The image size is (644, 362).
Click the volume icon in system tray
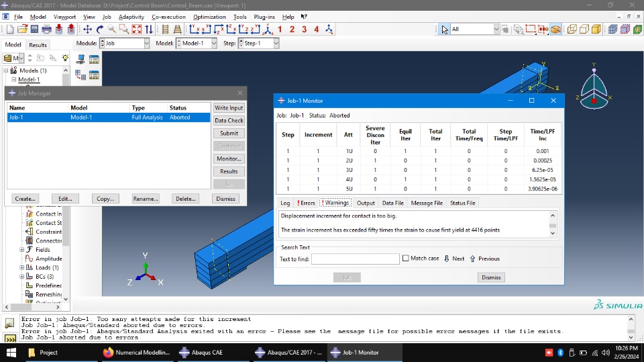[x=606, y=353]
